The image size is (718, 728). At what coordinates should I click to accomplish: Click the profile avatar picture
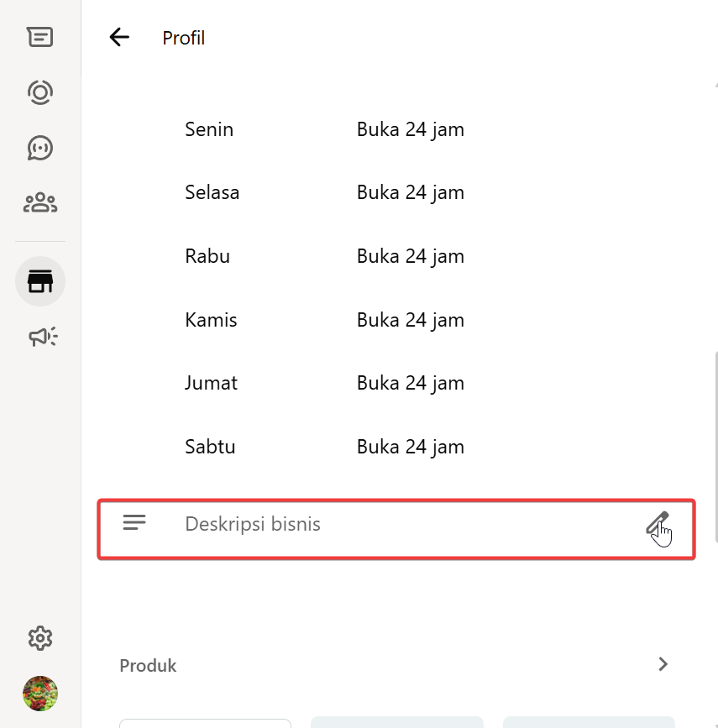point(39,694)
